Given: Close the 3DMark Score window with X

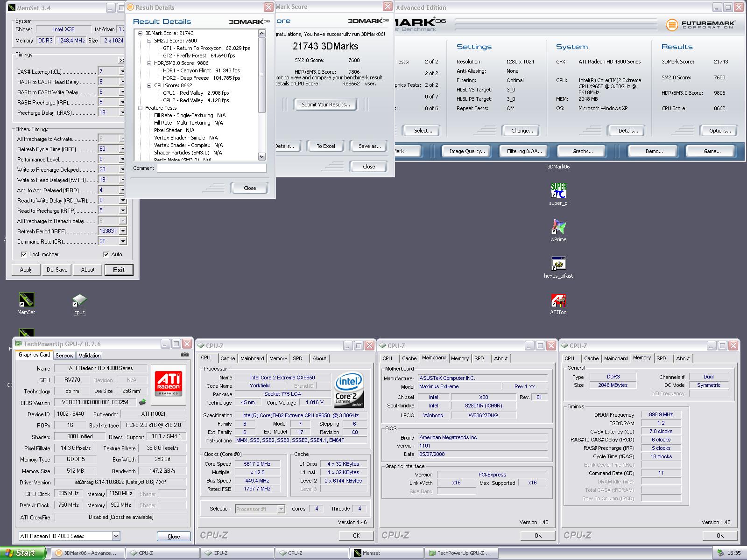Looking at the screenshot, I should click(x=388, y=7).
